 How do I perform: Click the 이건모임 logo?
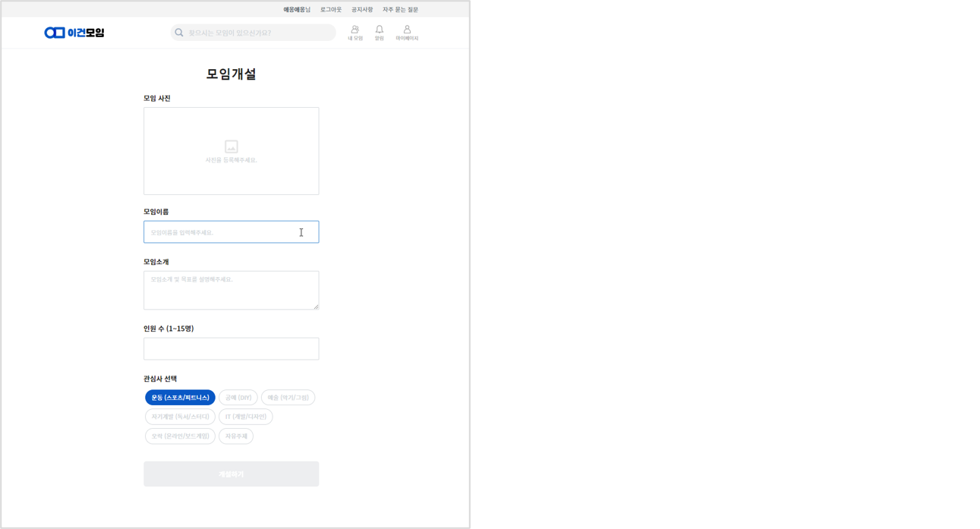[x=74, y=32]
